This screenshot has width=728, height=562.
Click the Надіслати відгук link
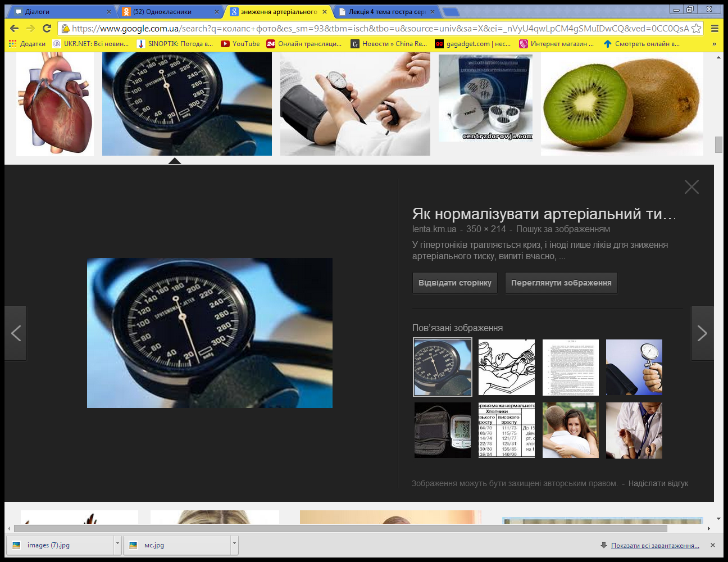point(658,483)
